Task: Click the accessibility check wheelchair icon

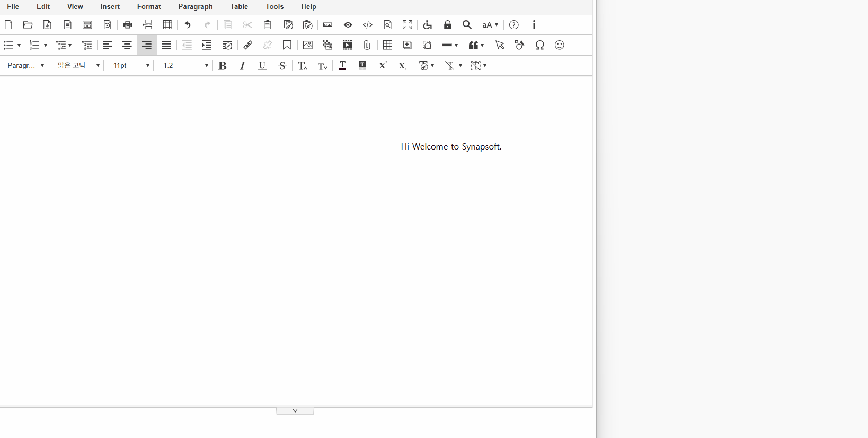Action: (x=428, y=25)
